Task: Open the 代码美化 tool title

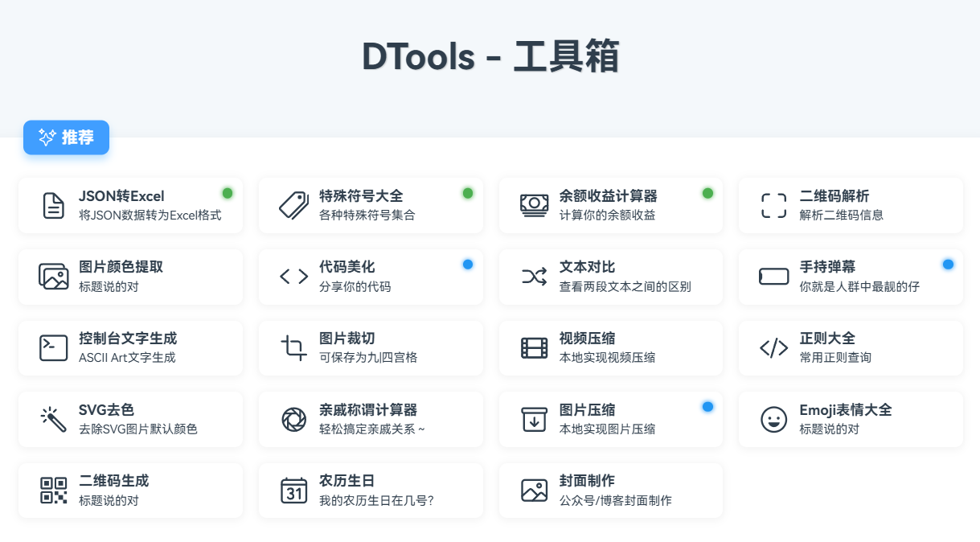Action: 347,267
